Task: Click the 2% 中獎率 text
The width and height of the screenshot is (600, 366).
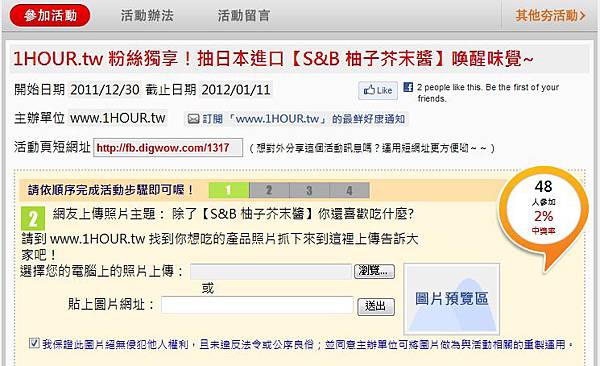Action: (543, 222)
